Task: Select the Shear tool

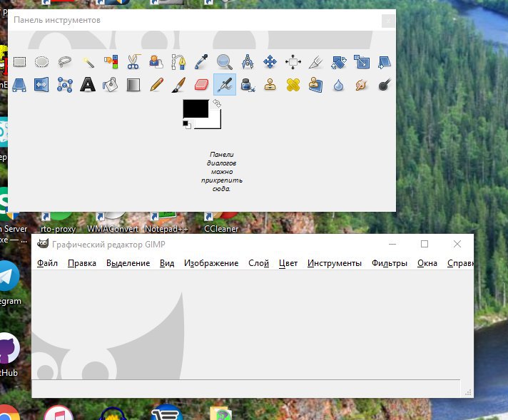Action: point(385,61)
